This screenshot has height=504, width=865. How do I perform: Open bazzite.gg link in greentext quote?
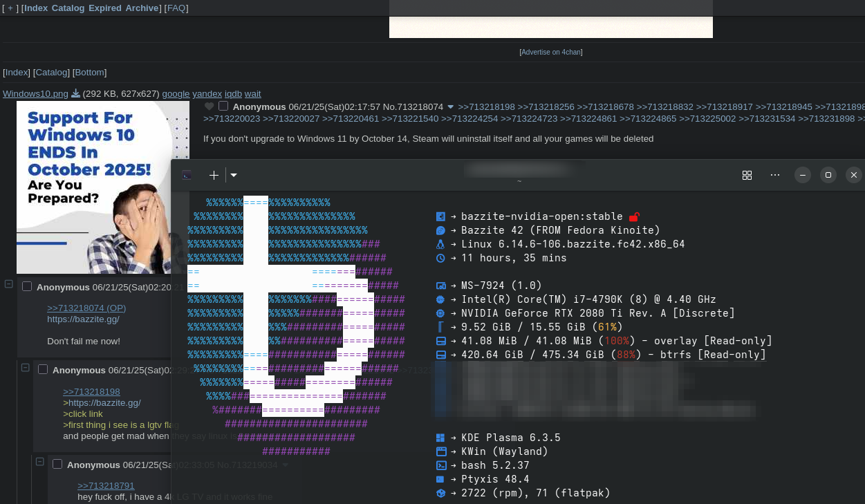(x=104, y=403)
